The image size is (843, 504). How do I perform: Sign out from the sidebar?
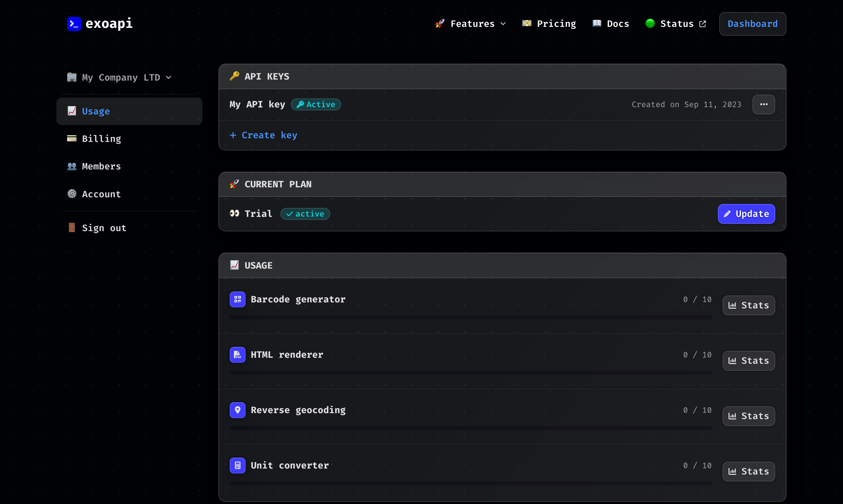[104, 228]
